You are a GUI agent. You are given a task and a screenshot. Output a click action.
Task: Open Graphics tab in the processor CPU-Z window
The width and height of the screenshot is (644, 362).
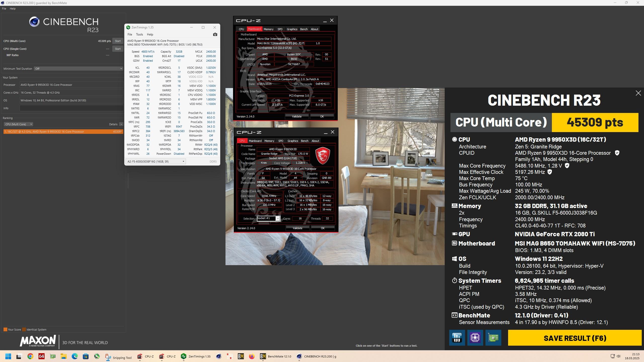click(293, 141)
